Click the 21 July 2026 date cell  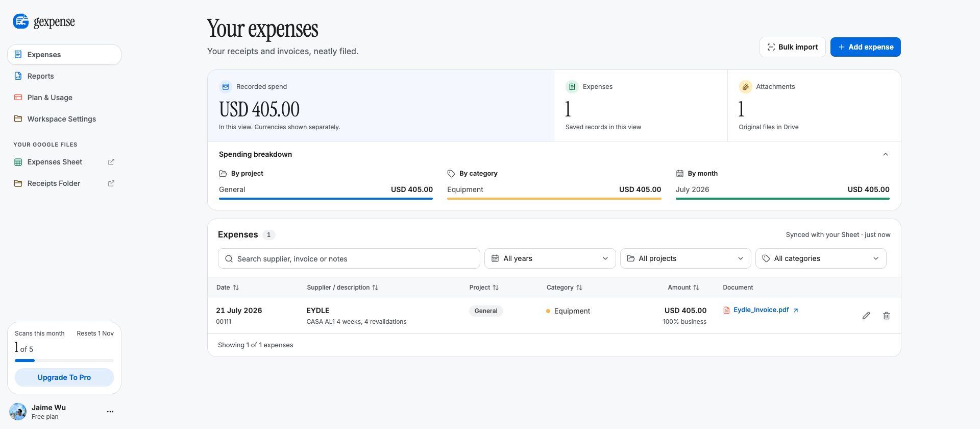239,311
